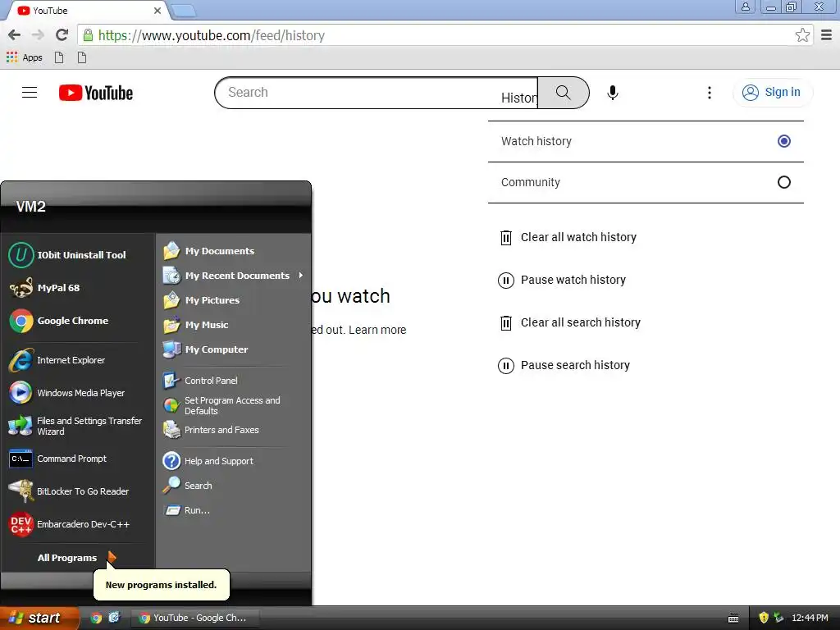Click Clear all search history
840x630 pixels.
coord(570,322)
